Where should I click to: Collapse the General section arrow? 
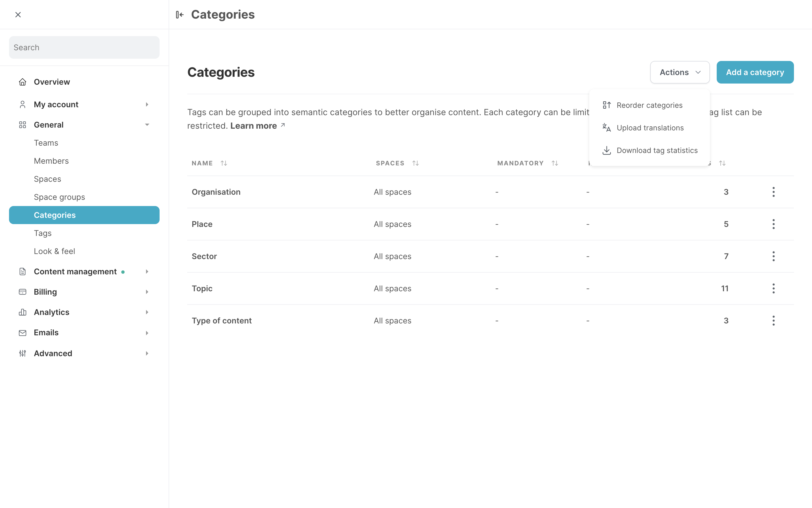[147, 125]
